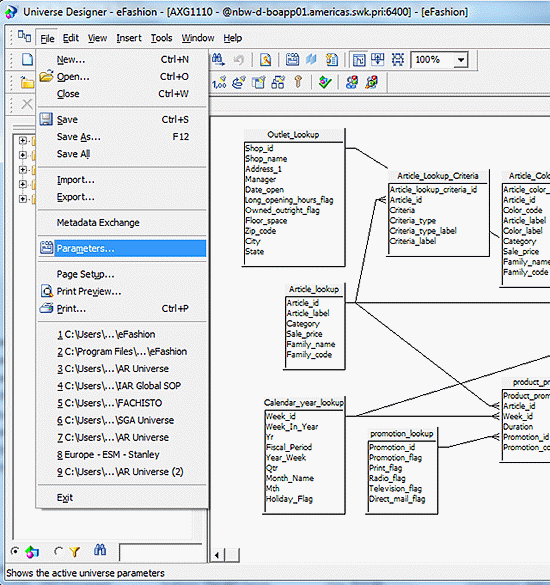550x585 pixels.
Task: Click the gray X delete icon
Action: [27, 104]
